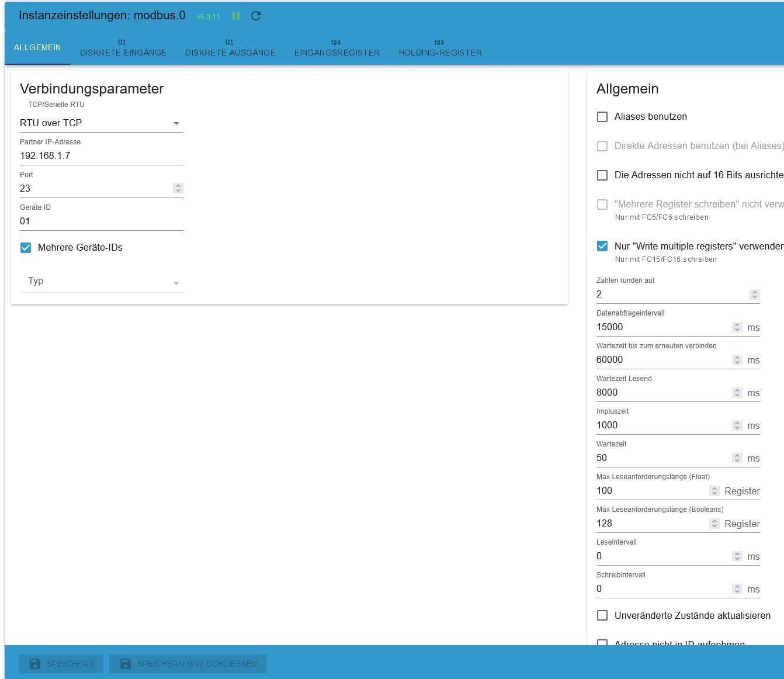This screenshot has width=784, height=679.
Task: Toggle Adresse nicht in ID aufnehmen checkbox
Action: coord(602,643)
